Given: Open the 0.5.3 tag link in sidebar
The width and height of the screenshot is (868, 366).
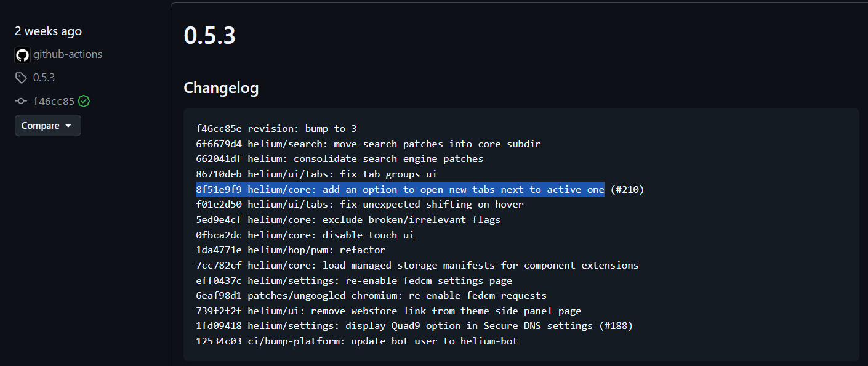Looking at the screenshot, I should (x=44, y=78).
